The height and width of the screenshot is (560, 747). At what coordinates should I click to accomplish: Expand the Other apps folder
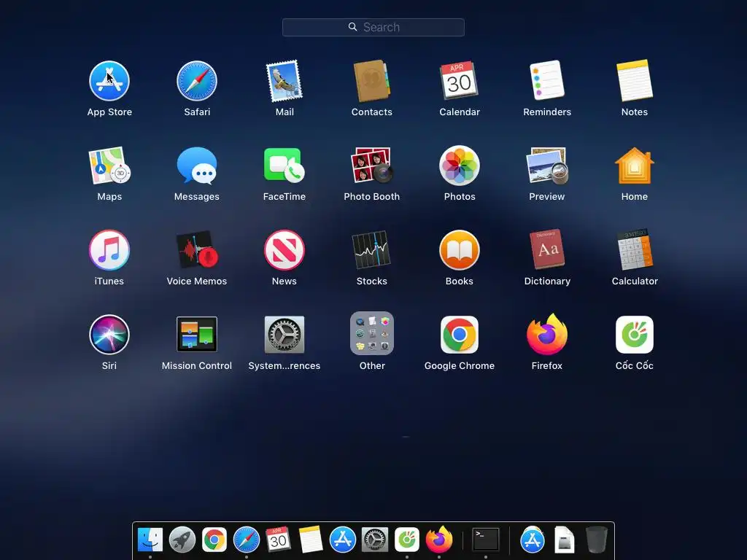coord(371,333)
